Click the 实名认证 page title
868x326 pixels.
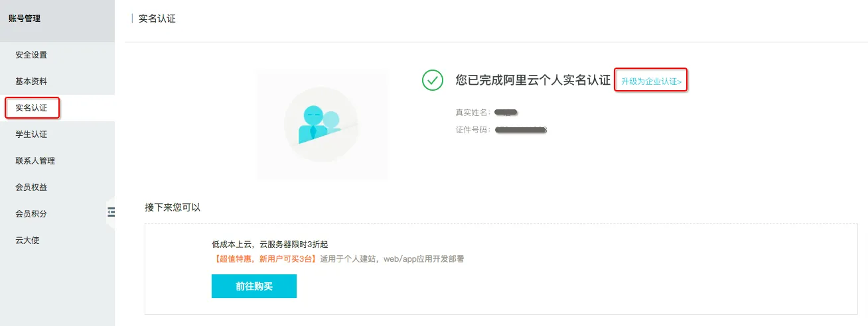157,19
